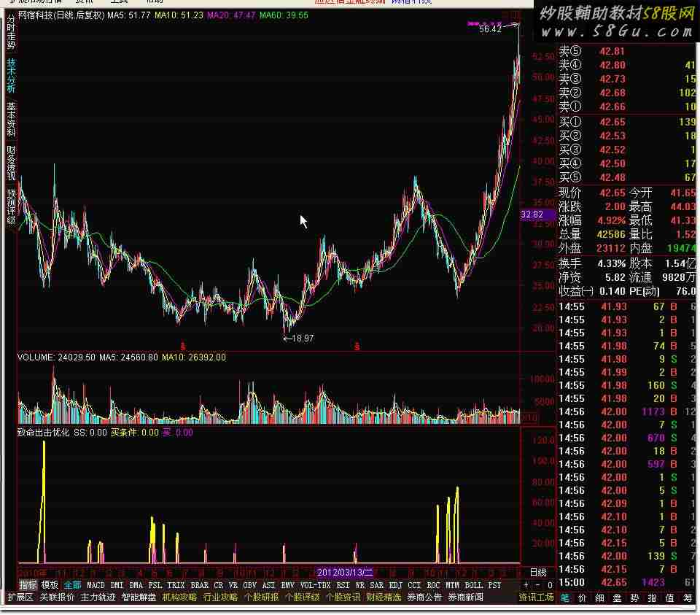Apply the EMV indicator
Viewport: 700px width, 615px height.
pyautogui.click(x=287, y=584)
